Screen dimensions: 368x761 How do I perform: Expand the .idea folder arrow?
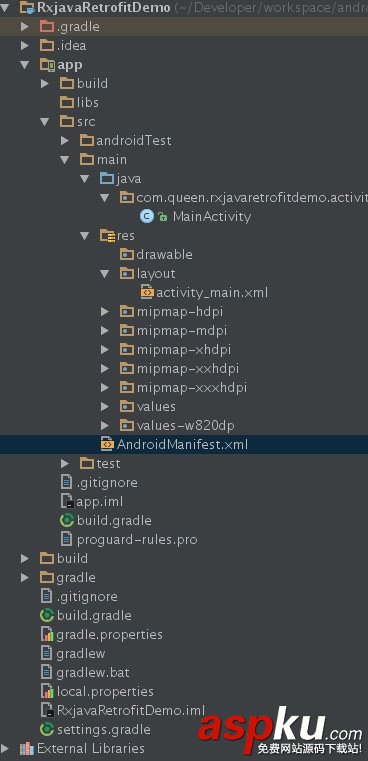click(25, 45)
